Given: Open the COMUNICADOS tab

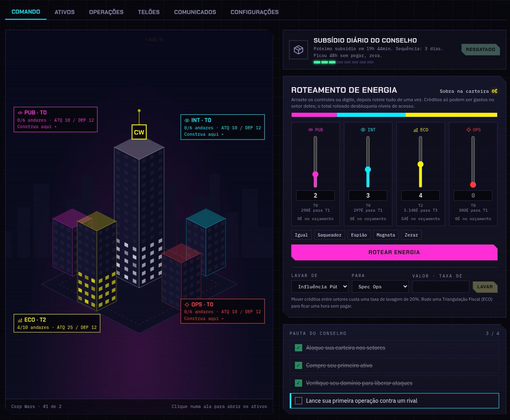Looking at the screenshot, I should coord(195,12).
